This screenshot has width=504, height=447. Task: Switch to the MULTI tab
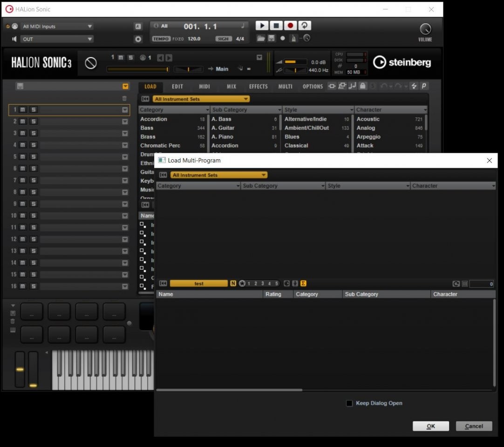point(286,87)
